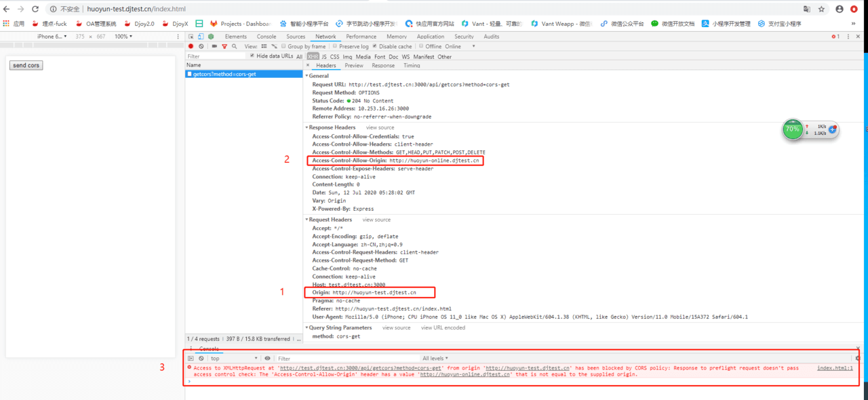Click the record network log button
Screen dimensions: 868x400
tap(191, 47)
